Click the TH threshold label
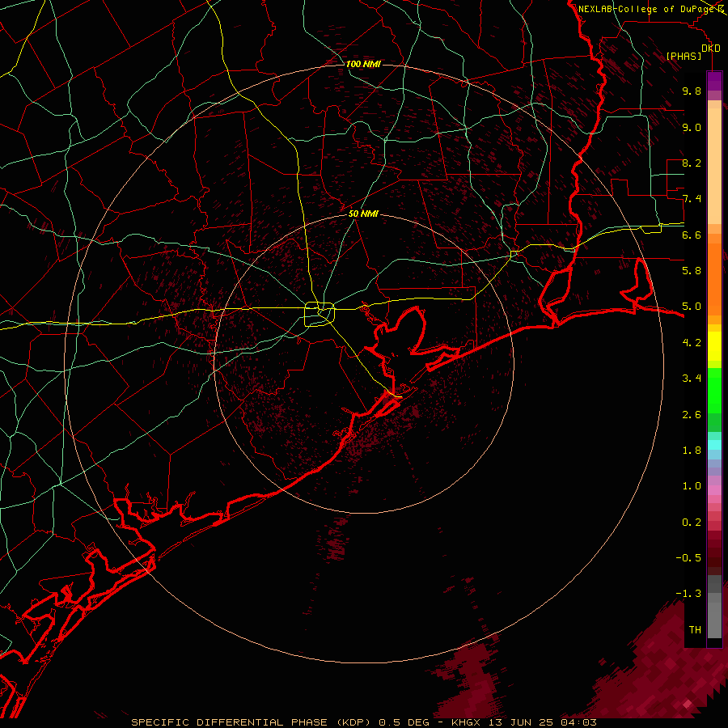Screen dimensions: 728x728 (x=695, y=629)
